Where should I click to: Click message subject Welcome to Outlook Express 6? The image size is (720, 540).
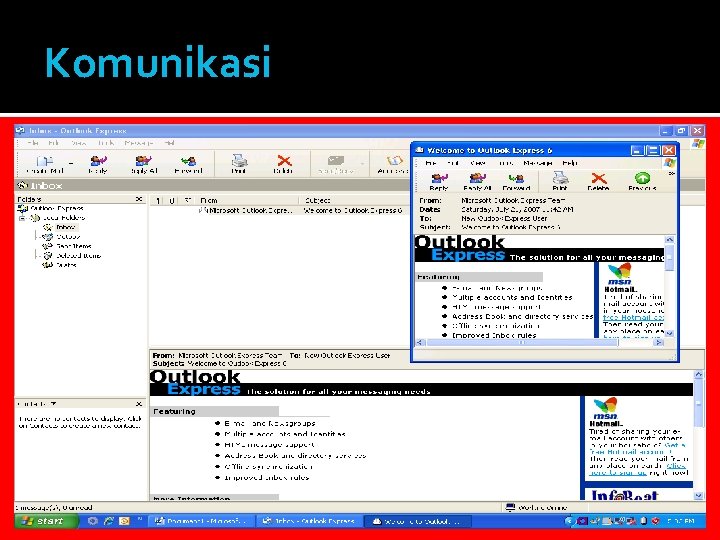coord(353,211)
